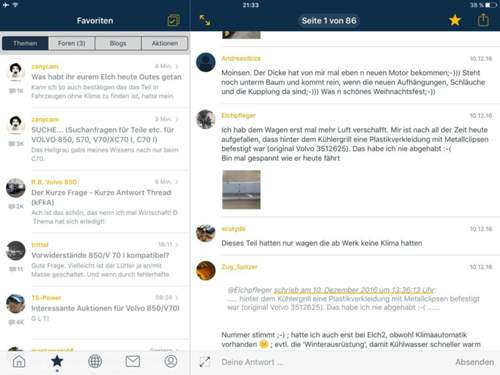The width and height of the screenshot is (500, 375).
Task: Focus the 'Deine Antwort' reply field
Action: [x=333, y=362]
